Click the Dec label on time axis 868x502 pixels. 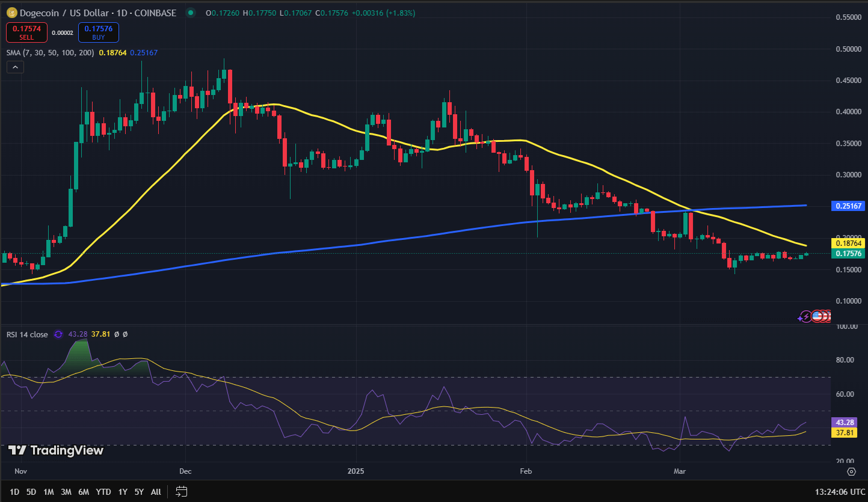tap(185, 471)
